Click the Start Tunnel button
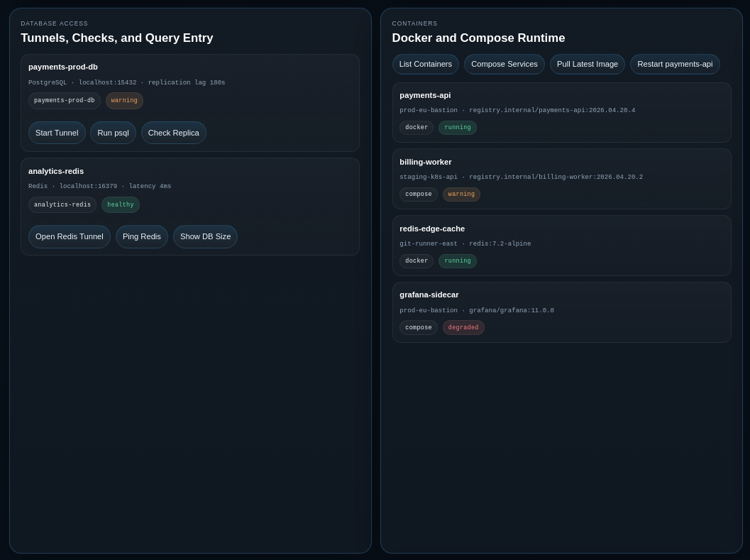This screenshot has height=560, width=750. pyautogui.click(x=57, y=133)
